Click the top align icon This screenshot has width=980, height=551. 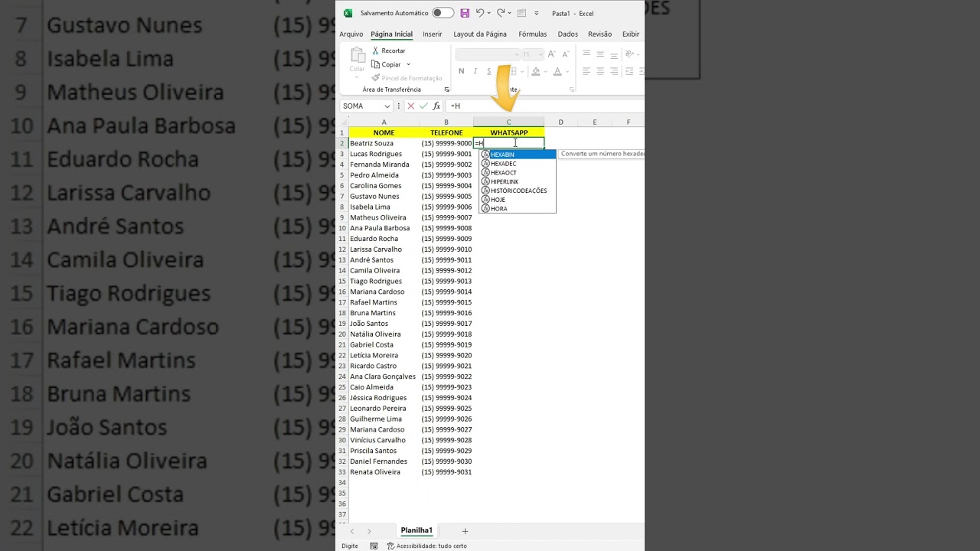tap(586, 54)
